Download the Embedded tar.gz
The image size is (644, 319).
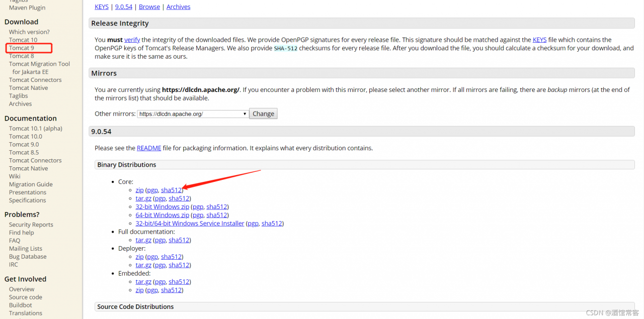[143, 282]
